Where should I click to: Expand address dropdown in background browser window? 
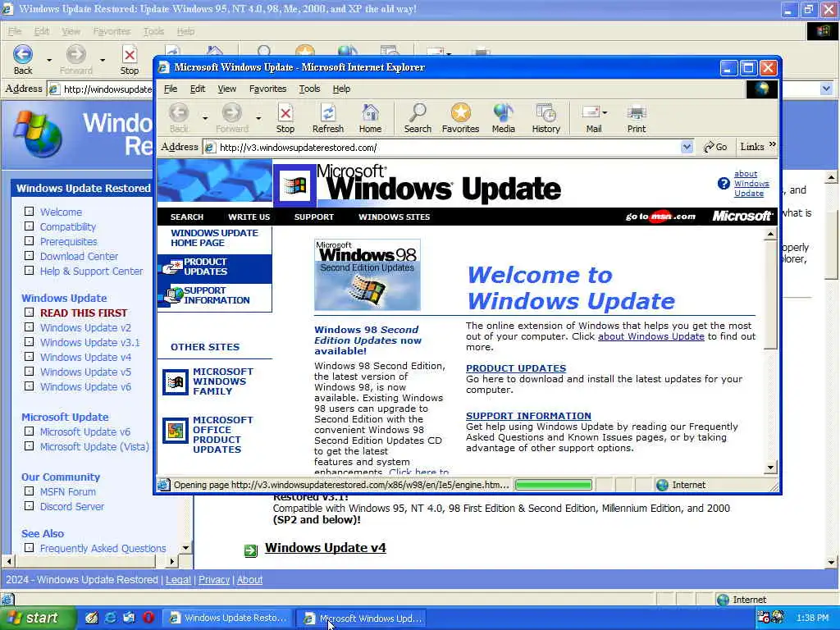point(826,89)
